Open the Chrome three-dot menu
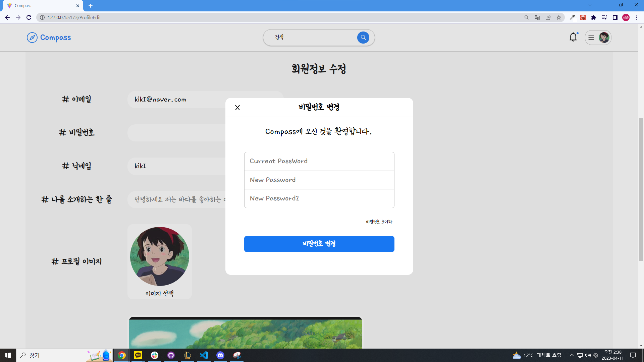The height and width of the screenshot is (362, 644). [x=637, y=17]
